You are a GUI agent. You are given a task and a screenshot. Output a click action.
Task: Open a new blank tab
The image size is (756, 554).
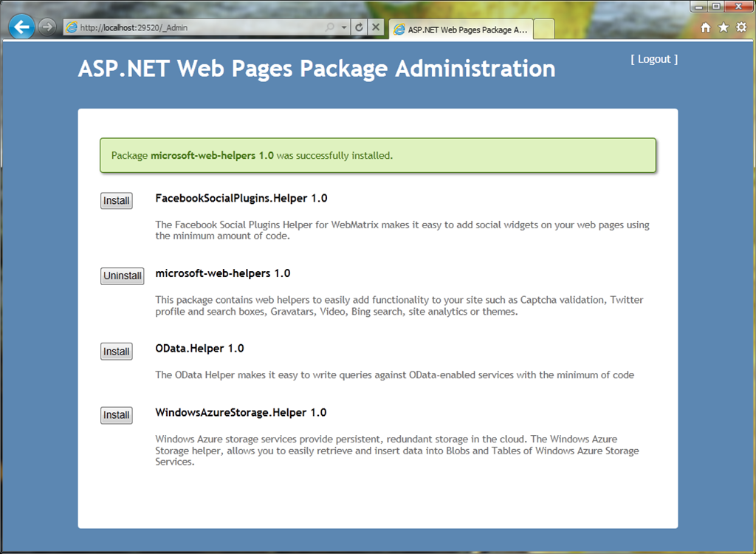point(544,30)
